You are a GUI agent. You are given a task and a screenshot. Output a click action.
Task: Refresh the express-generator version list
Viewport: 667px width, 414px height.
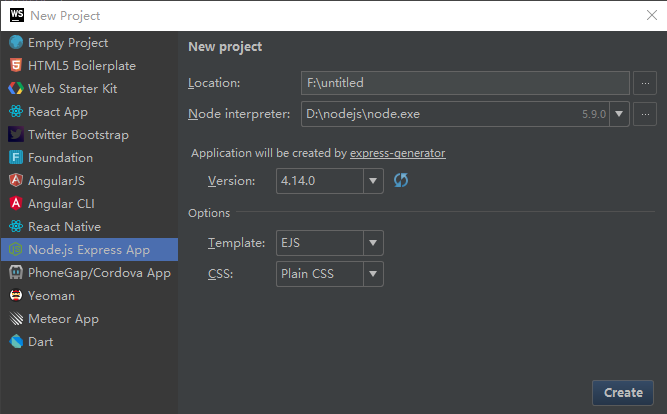point(401,181)
